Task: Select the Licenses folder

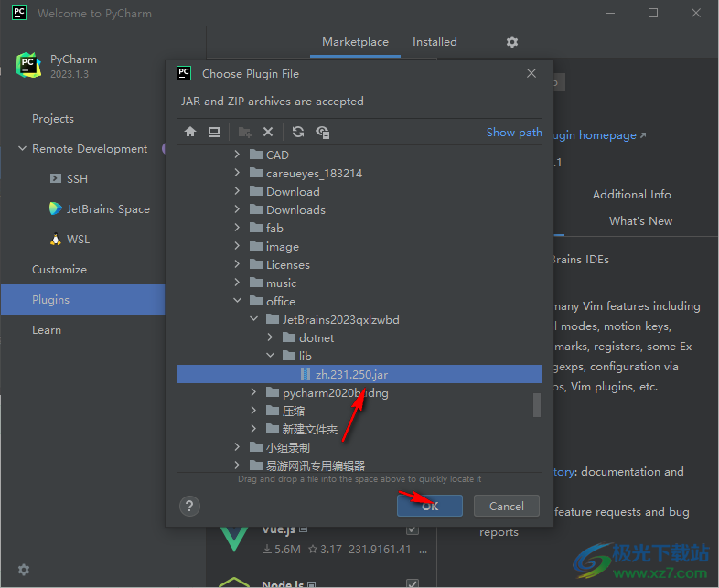Action: point(359,264)
